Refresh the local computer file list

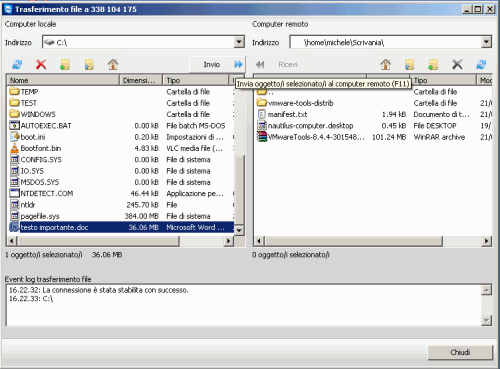click(17, 64)
